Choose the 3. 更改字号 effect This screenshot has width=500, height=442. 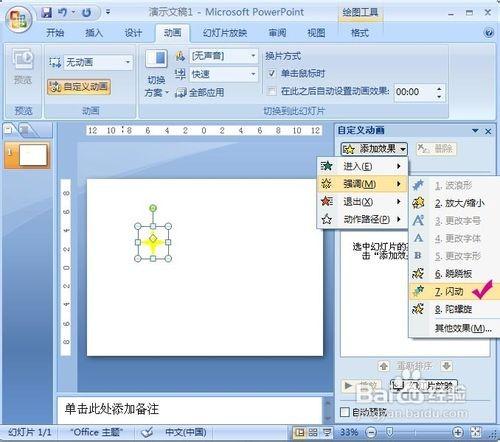(454, 221)
